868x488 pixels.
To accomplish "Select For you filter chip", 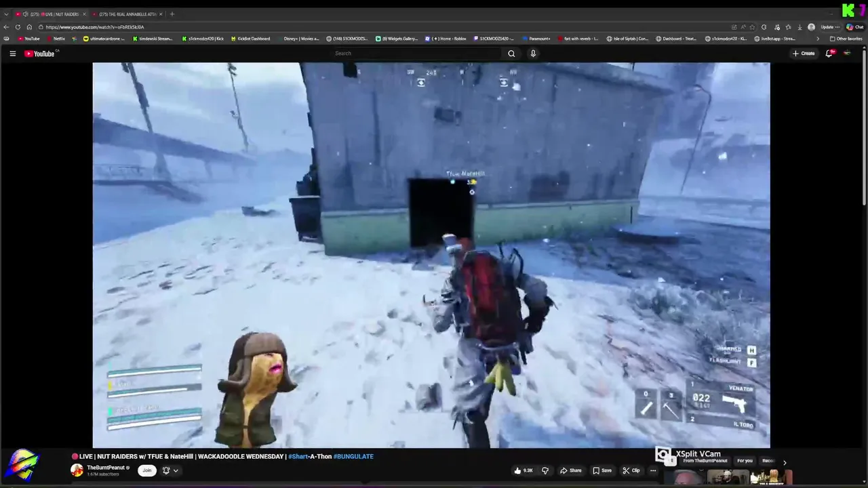I will tap(745, 461).
